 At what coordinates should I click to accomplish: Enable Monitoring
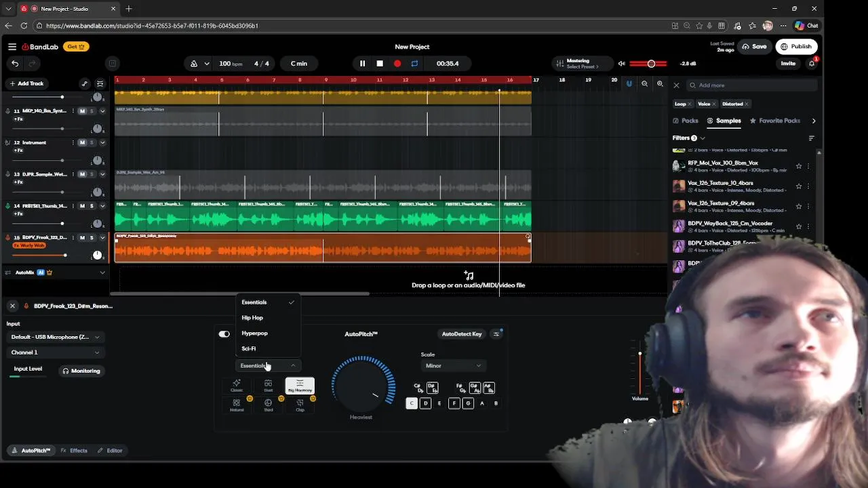tap(81, 371)
